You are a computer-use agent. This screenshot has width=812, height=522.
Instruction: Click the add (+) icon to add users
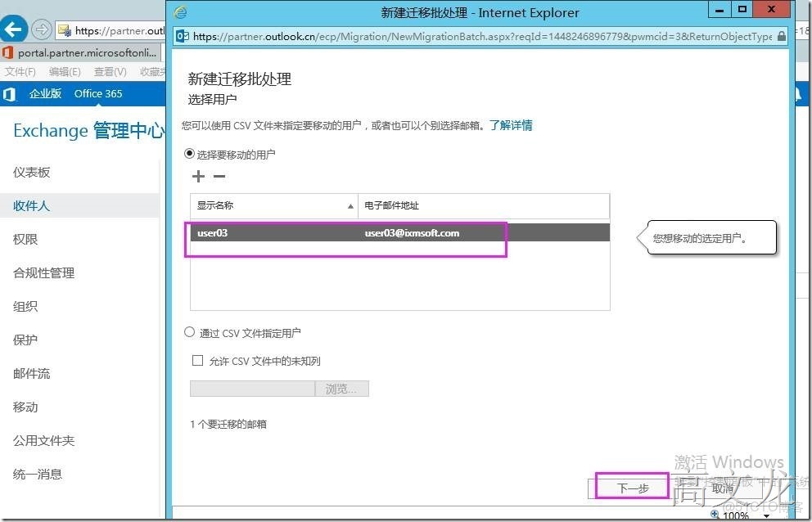point(196,176)
